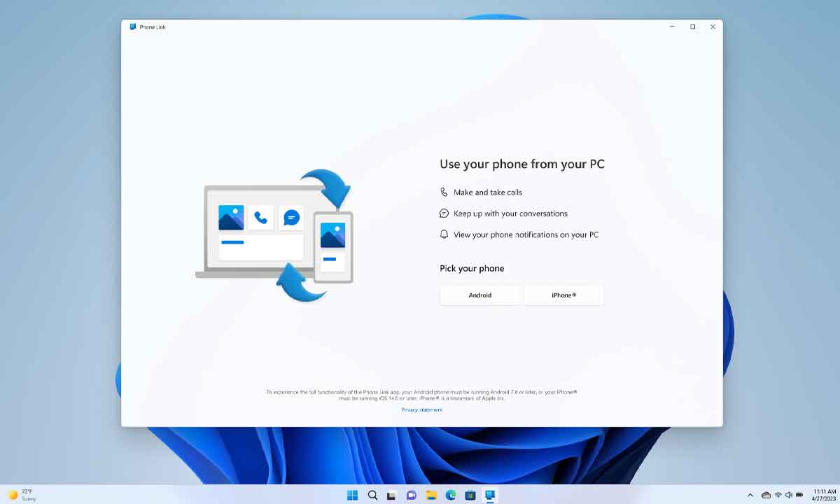840x504 pixels.
Task: Click the OneDrive cloud icon in tray
Action: [766, 495]
